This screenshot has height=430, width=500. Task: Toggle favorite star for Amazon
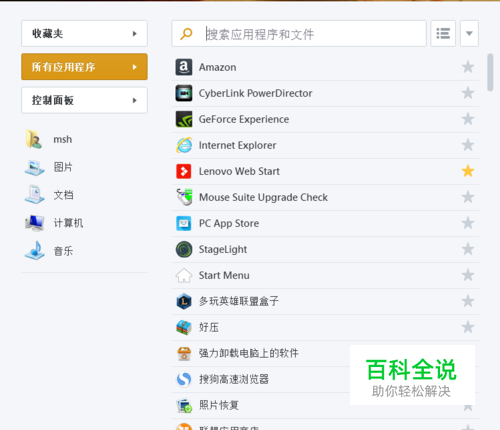coord(468,67)
